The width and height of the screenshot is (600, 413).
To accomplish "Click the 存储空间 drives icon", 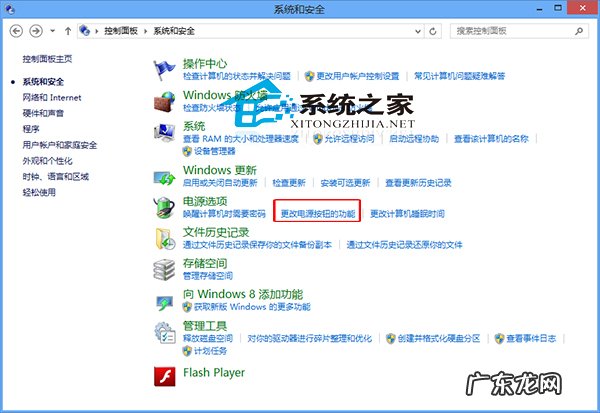I will [165, 270].
